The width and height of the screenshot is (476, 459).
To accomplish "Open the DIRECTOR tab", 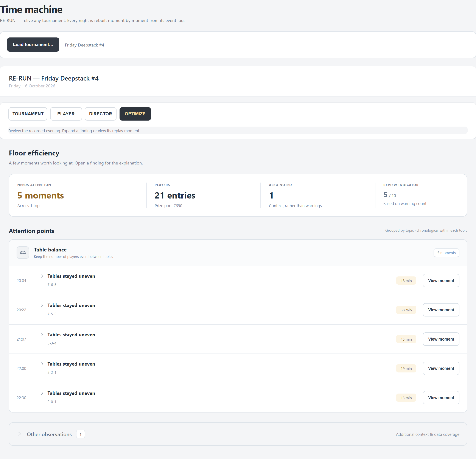I will (x=101, y=114).
